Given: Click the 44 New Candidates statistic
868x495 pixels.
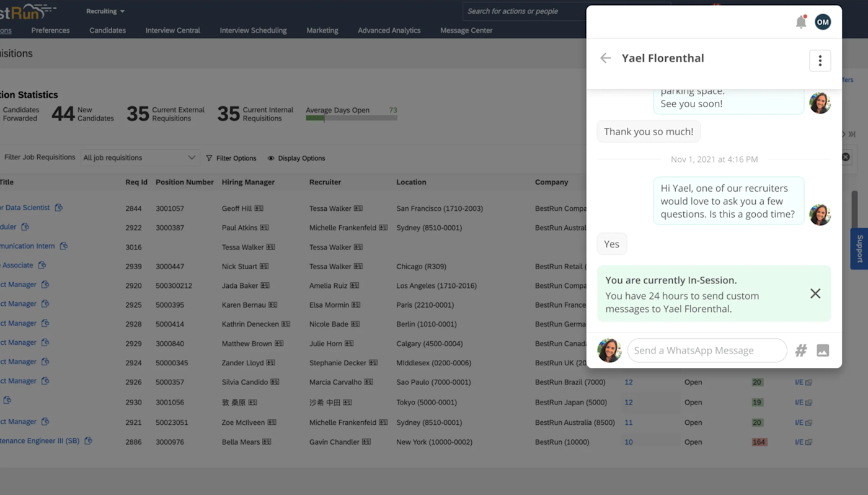Looking at the screenshot, I should [82, 114].
